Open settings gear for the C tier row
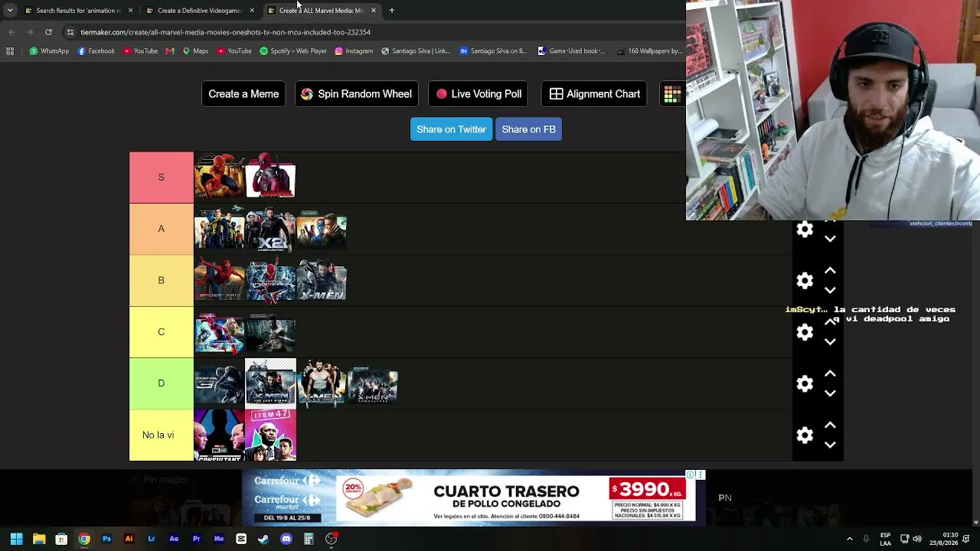This screenshot has width=980, height=551. click(x=805, y=332)
